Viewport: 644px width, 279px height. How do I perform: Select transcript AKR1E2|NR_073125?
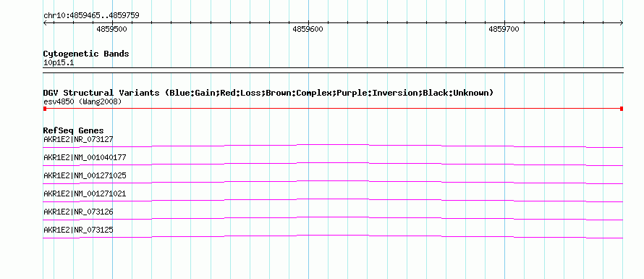[x=78, y=230]
